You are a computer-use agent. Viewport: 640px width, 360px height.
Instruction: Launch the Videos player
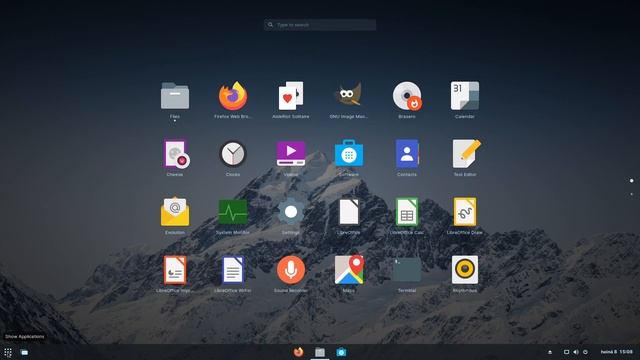point(291,153)
